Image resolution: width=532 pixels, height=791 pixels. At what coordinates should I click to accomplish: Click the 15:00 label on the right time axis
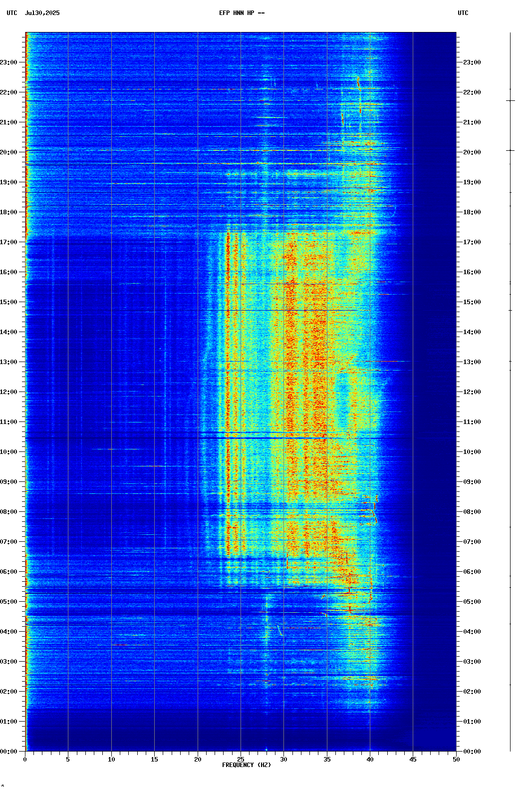click(472, 302)
